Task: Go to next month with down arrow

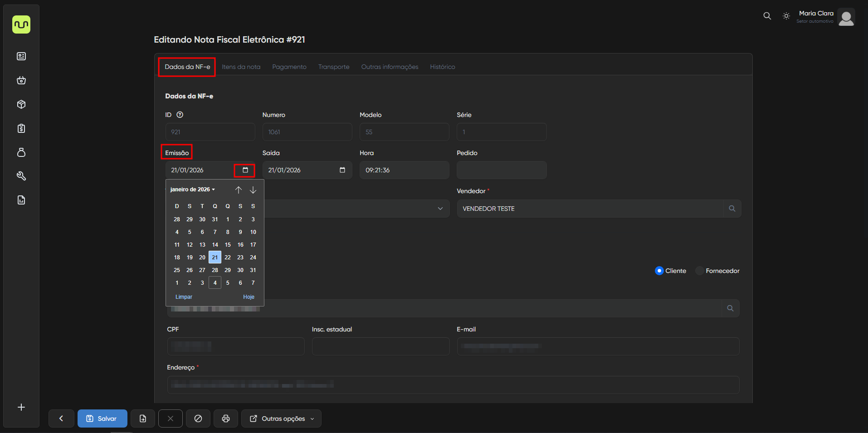Action: [253, 190]
